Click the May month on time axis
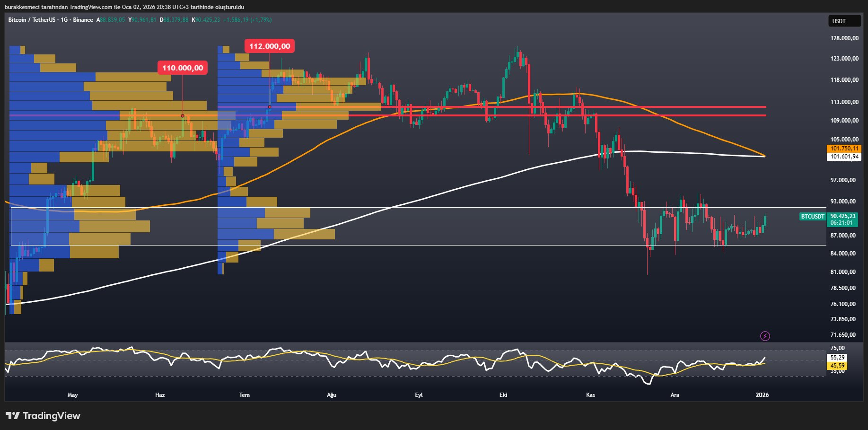The height and width of the screenshot is (430, 868). 73,395
